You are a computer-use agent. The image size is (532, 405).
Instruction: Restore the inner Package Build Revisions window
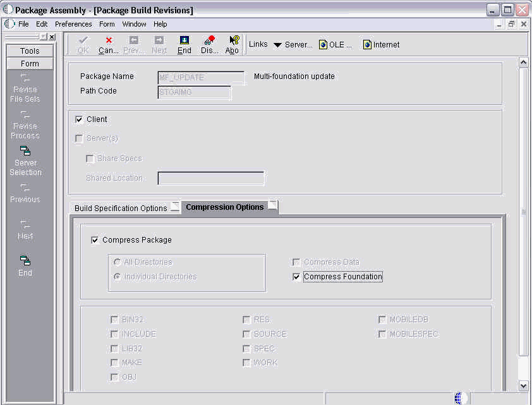tap(511, 24)
